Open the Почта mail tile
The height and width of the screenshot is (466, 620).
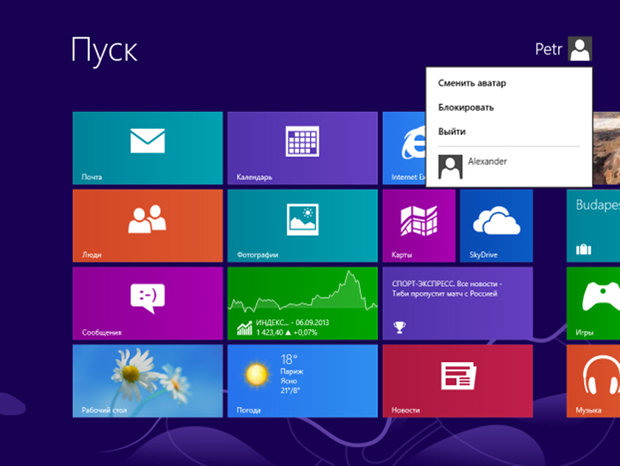coord(147,148)
